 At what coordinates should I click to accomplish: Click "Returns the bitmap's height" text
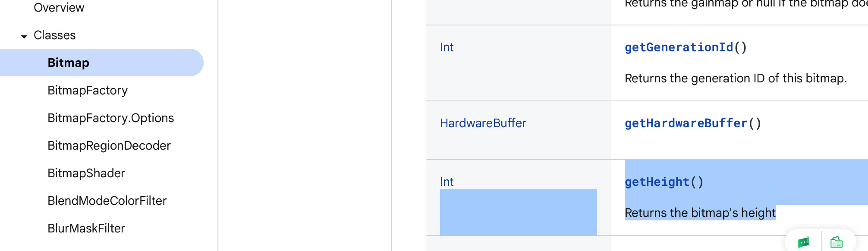700,213
